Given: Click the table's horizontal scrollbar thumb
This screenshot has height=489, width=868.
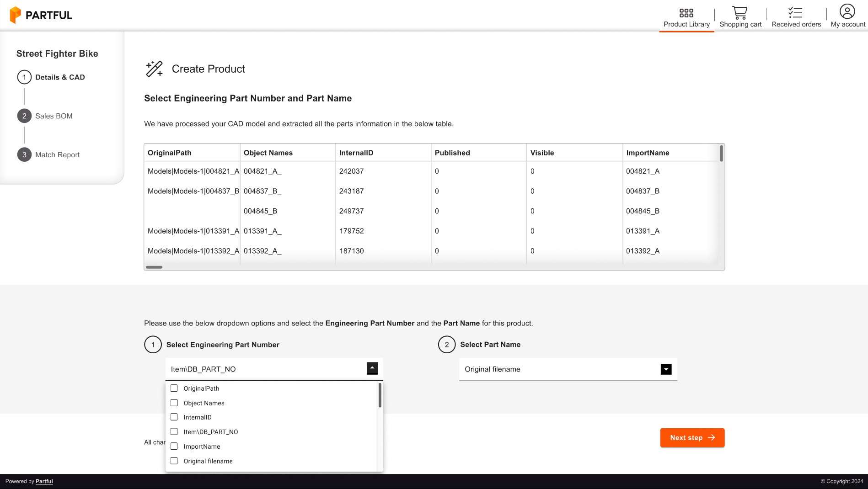Looking at the screenshot, I should [x=154, y=267].
